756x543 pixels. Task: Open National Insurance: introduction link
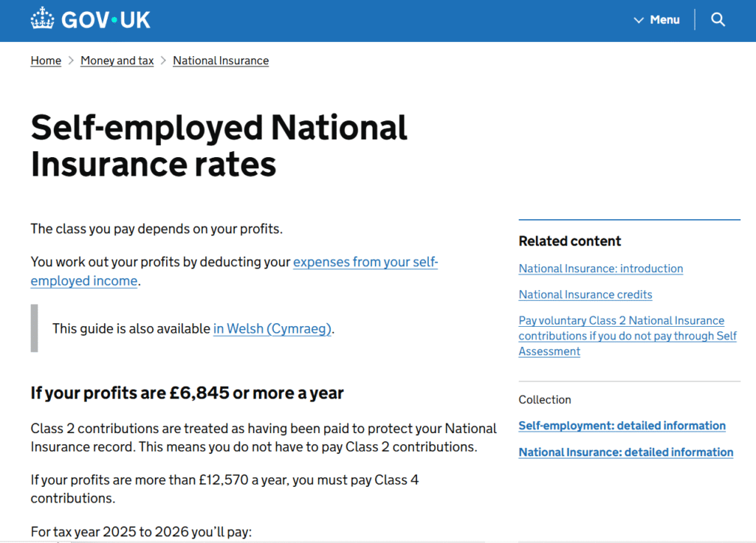pyautogui.click(x=600, y=269)
